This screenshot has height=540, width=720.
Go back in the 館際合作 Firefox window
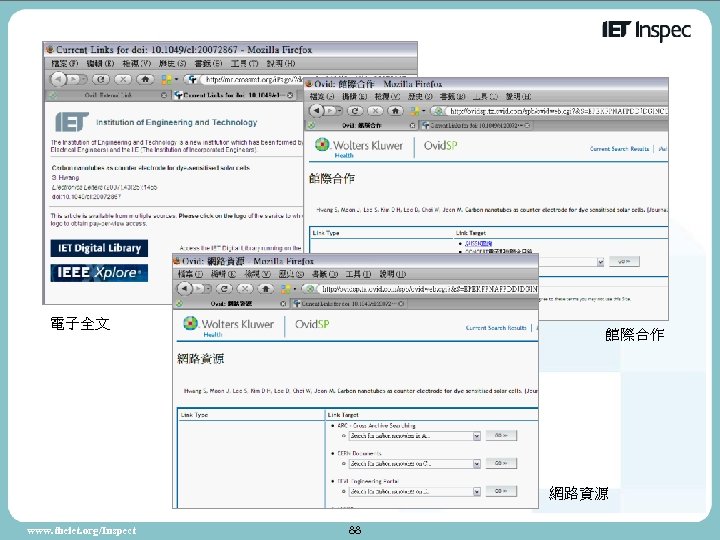(316, 110)
